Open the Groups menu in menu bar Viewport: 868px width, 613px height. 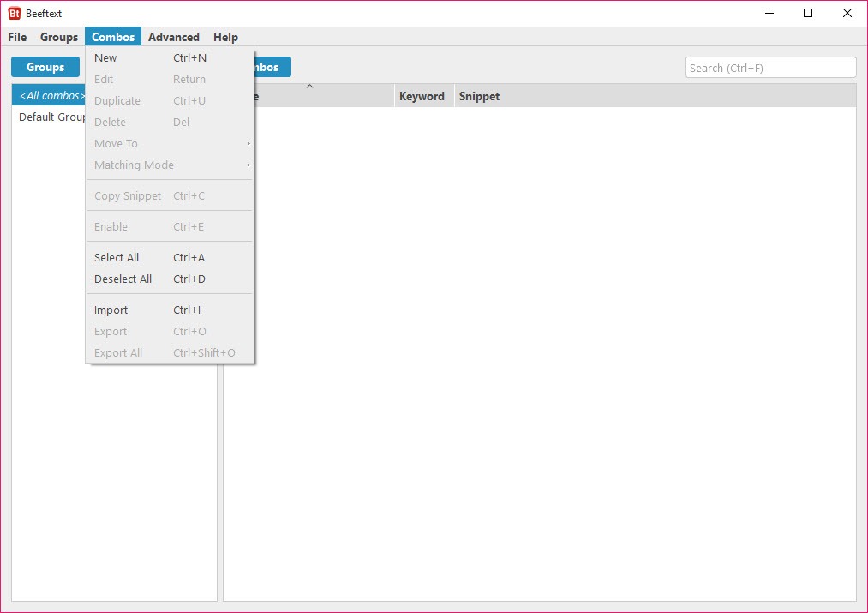click(58, 37)
